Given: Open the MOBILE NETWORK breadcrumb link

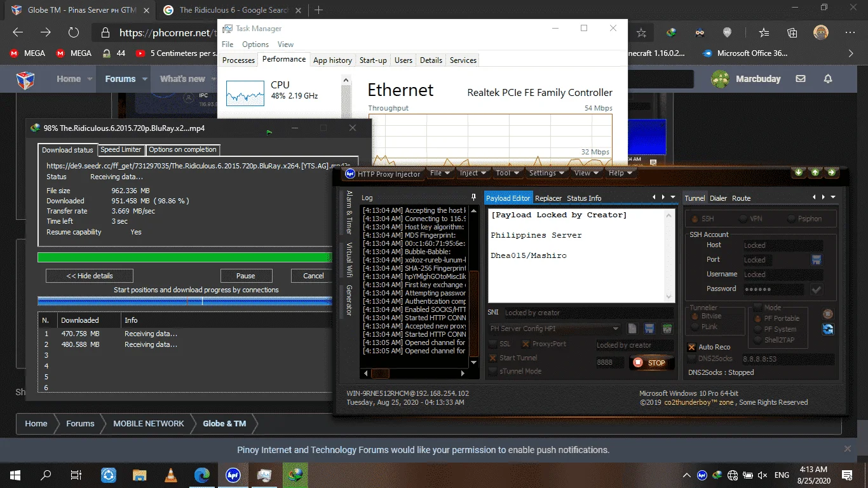Looking at the screenshot, I should pos(149,423).
